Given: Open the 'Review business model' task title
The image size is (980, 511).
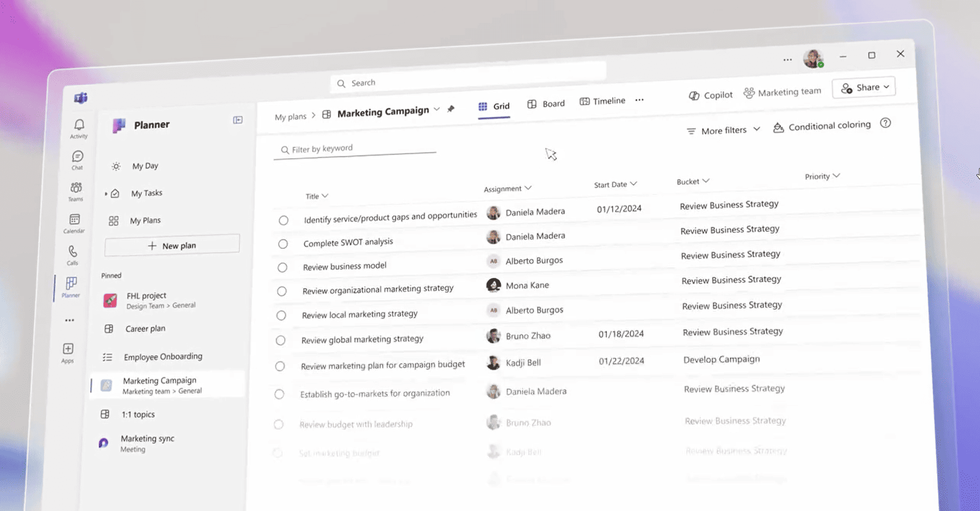Looking at the screenshot, I should coord(345,266).
